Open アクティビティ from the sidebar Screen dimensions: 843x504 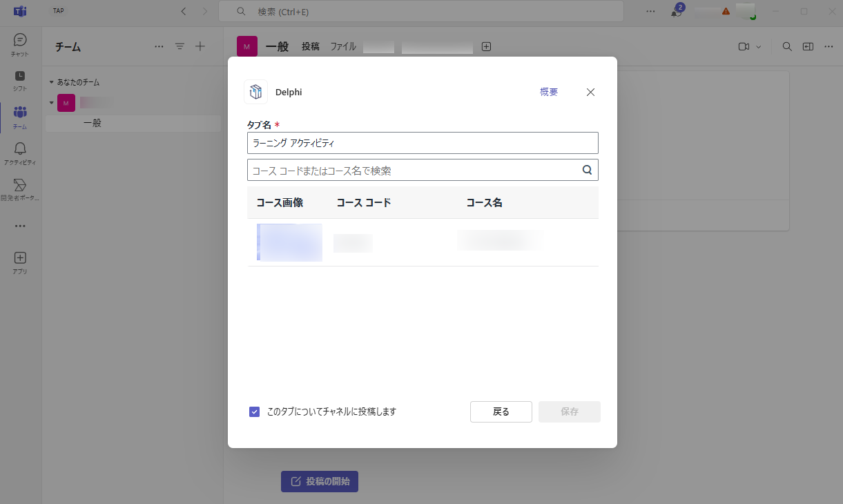(x=19, y=148)
